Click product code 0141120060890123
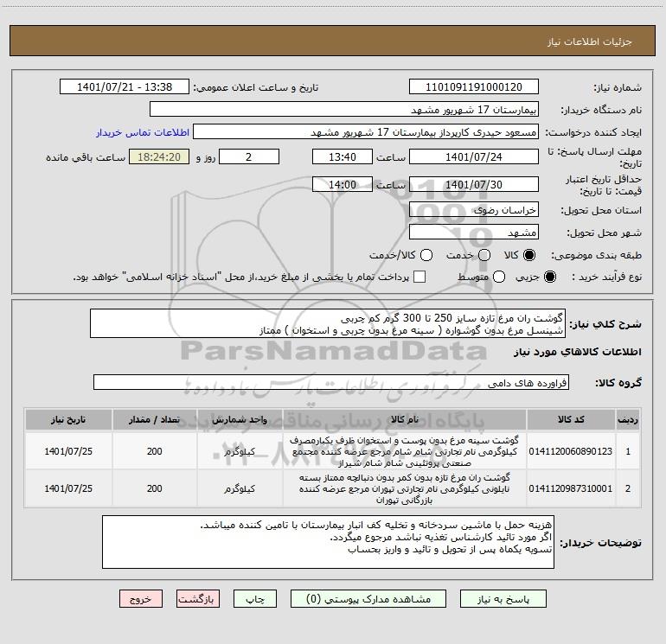This screenshot has width=666, height=644. 571,451
